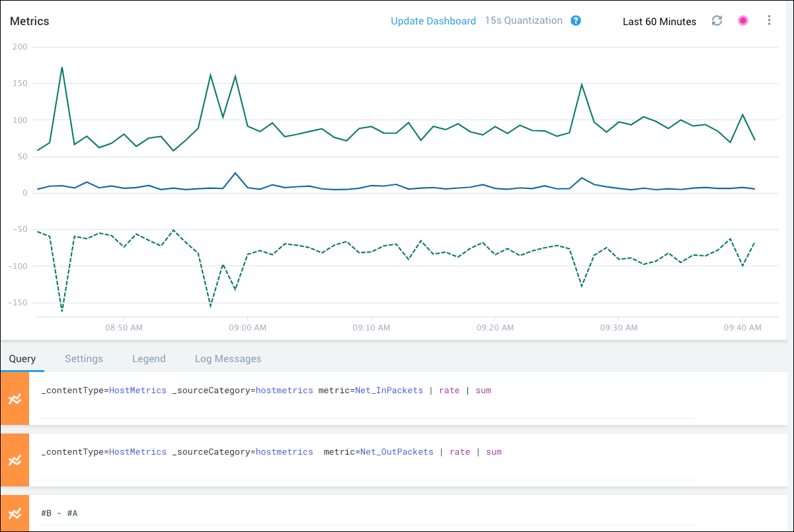Click the refresh icon in Metrics header
The width and height of the screenshot is (794, 532).
(x=717, y=21)
